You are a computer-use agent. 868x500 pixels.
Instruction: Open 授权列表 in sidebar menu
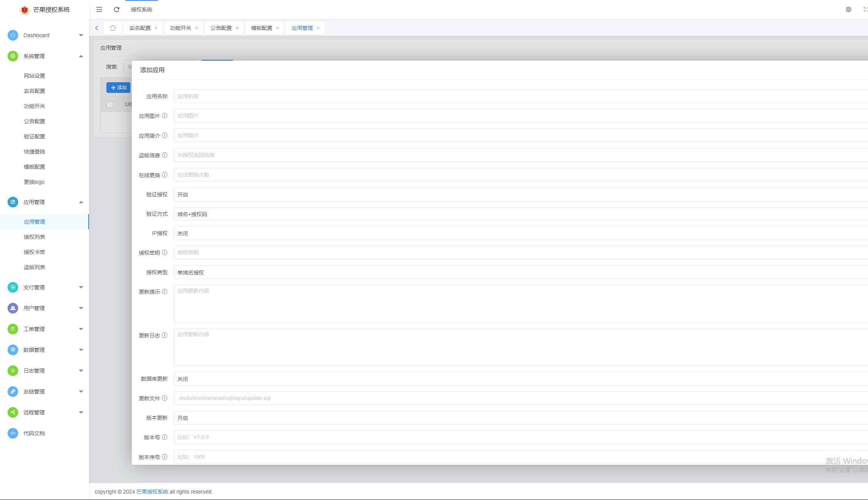tap(34, 237)
